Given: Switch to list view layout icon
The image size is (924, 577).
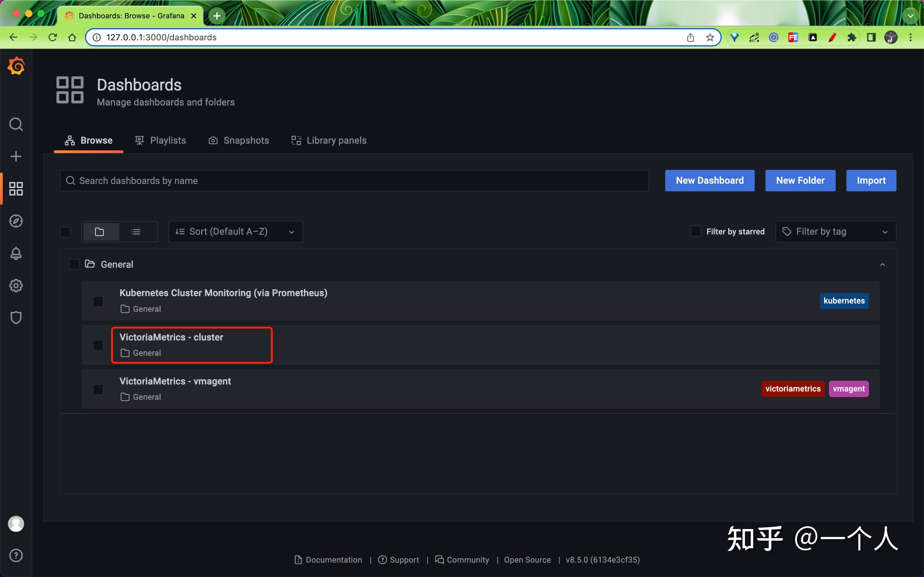Looking at the screenshot, I should [x=136, y=232].
